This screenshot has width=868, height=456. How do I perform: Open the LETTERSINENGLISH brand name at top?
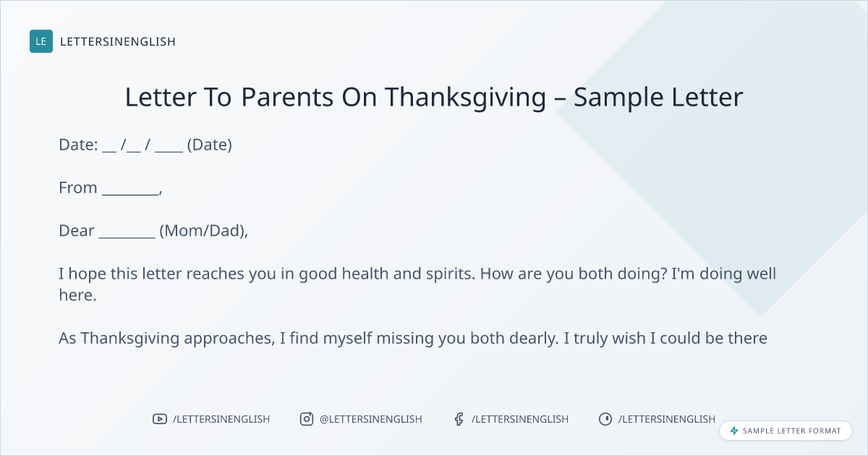[x=118, y=41]
